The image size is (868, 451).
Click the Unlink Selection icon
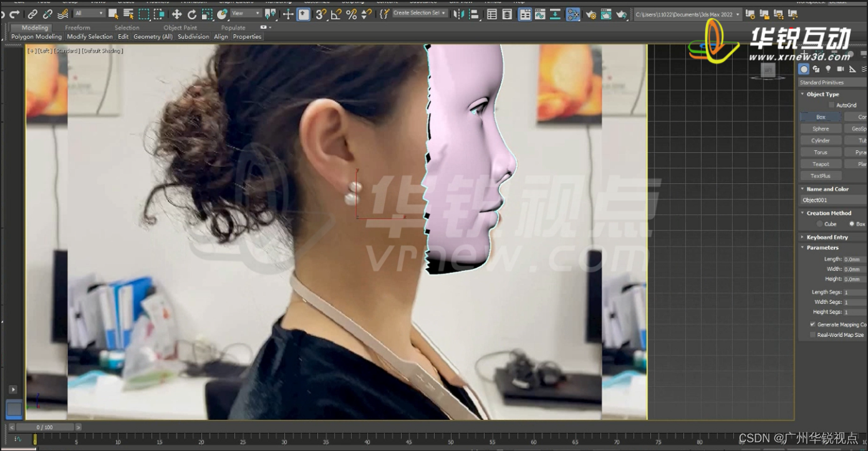coord(47,14)
